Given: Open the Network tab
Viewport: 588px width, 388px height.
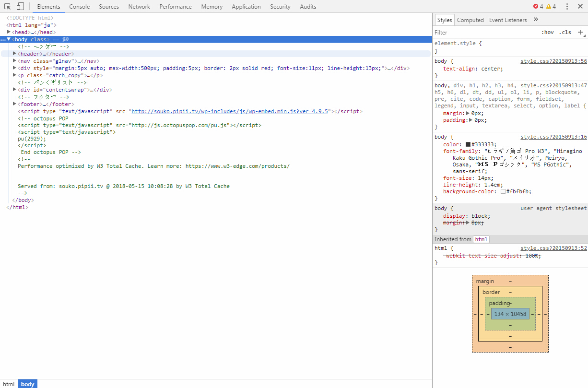Looking at the screenshot, I should tap(139, 7).
